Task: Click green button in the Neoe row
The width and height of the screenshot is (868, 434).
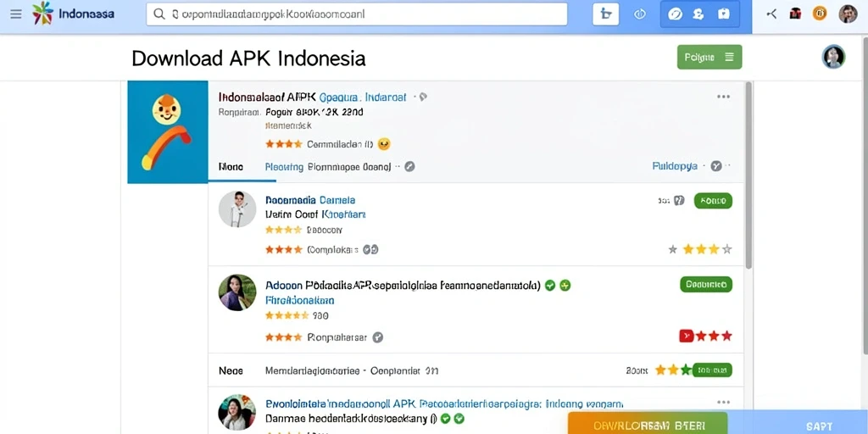Action: coord(712,370)
